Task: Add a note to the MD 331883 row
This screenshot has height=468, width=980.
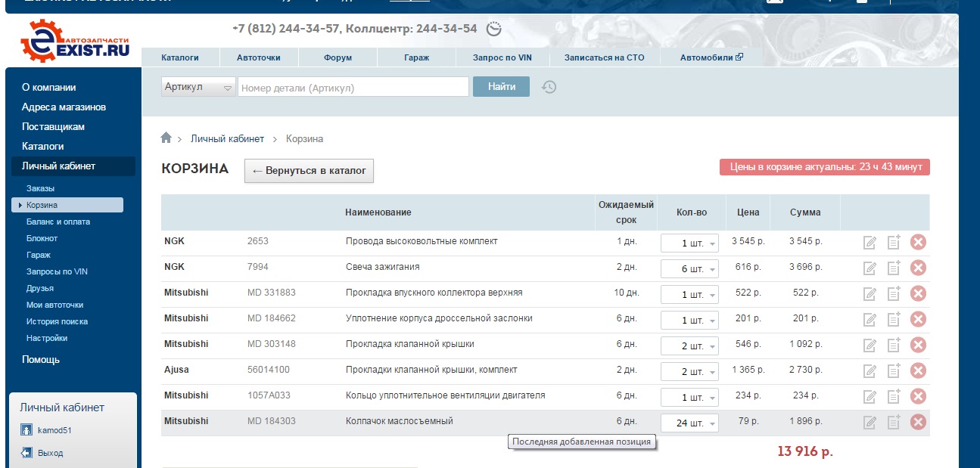Action: 894,293
